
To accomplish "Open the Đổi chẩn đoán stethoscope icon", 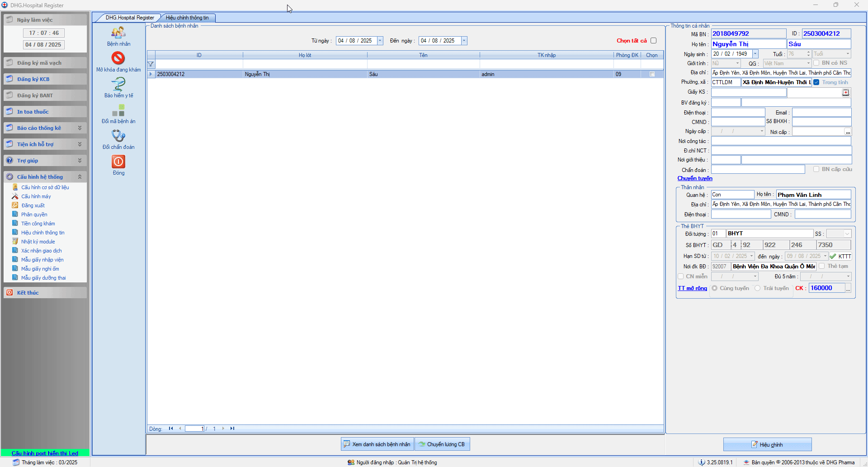I will (118, 136).
